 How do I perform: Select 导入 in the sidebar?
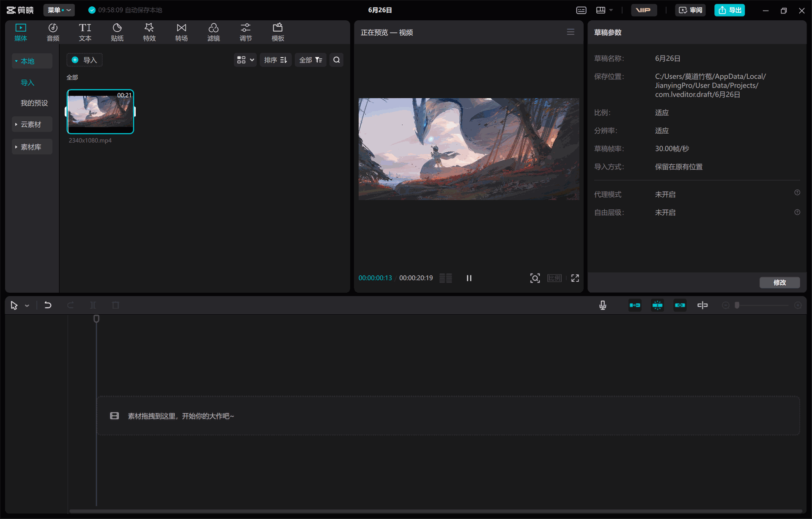coord(27,82)
